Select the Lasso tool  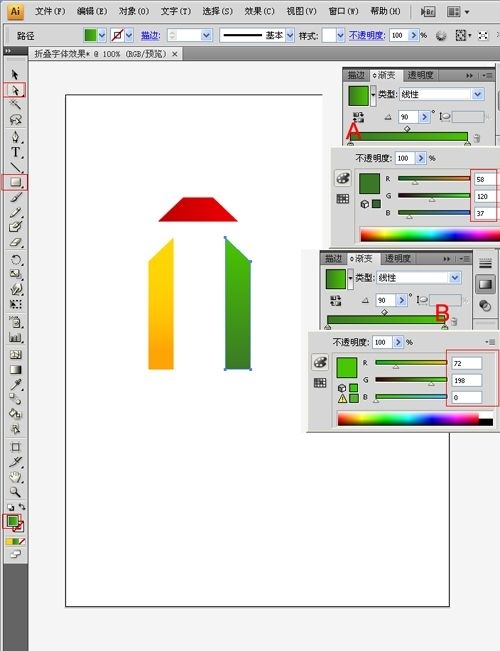[15, 120]
